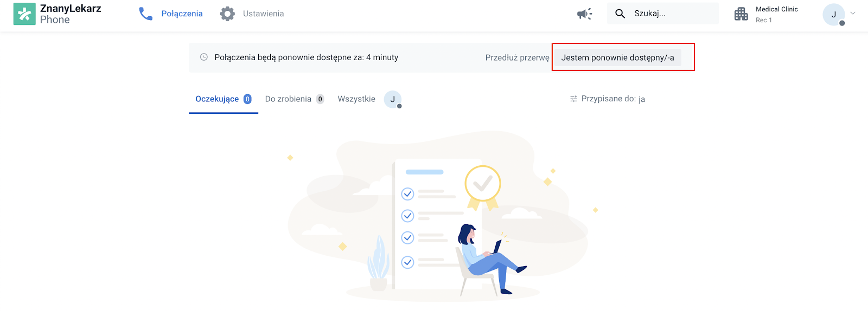Click the filter sliders icon
Image resolution: width=868 pixels, height=311 pixels.
click(573, 99)
